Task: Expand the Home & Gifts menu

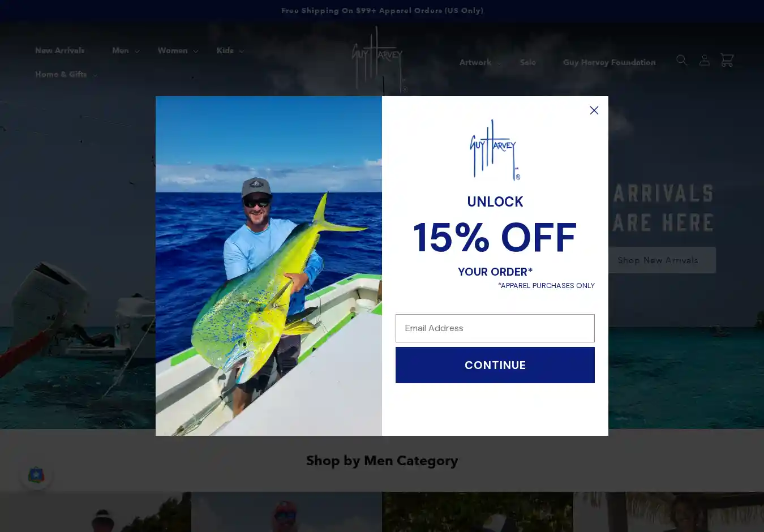Action: (66, 74)
